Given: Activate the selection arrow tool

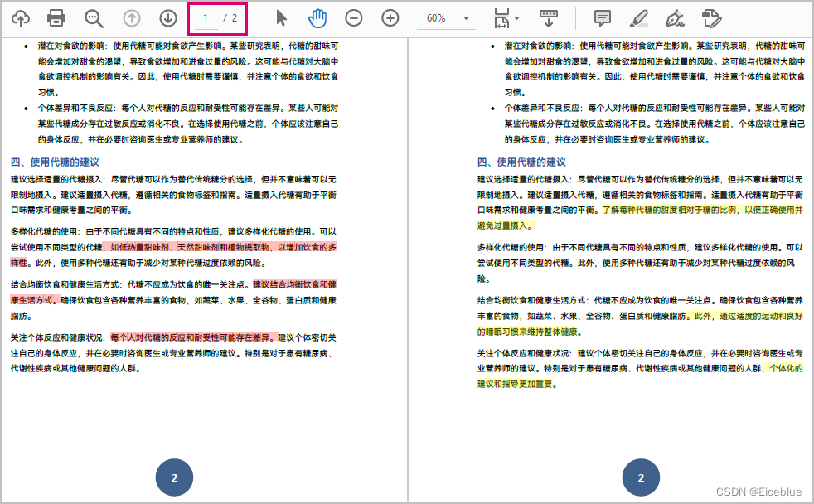Looking at the screenshot, I should coord(281,18).
